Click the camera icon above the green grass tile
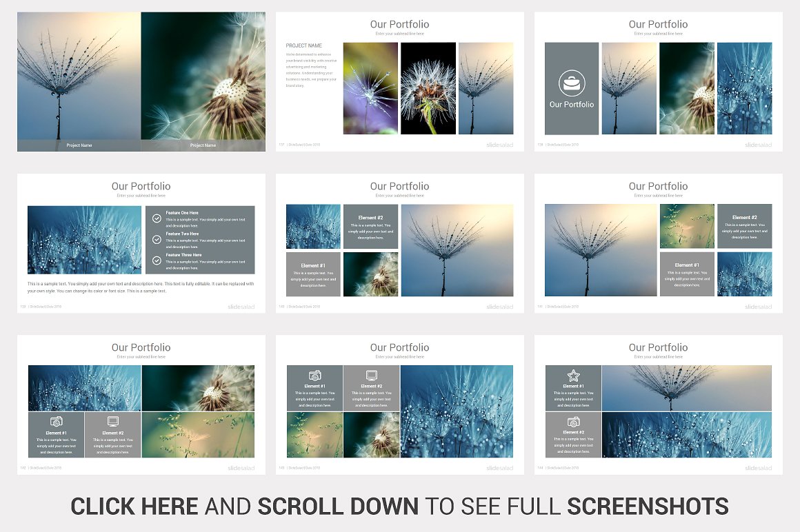 tap(314, 376)
